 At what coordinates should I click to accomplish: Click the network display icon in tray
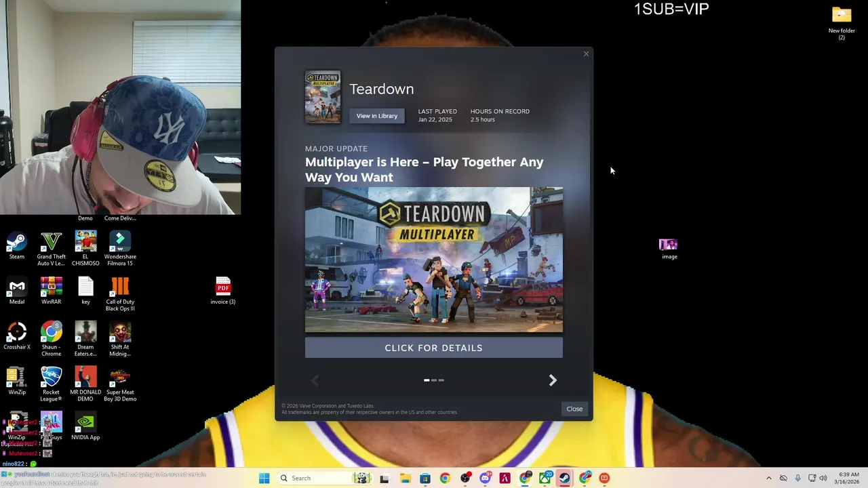tap(812, 478)
